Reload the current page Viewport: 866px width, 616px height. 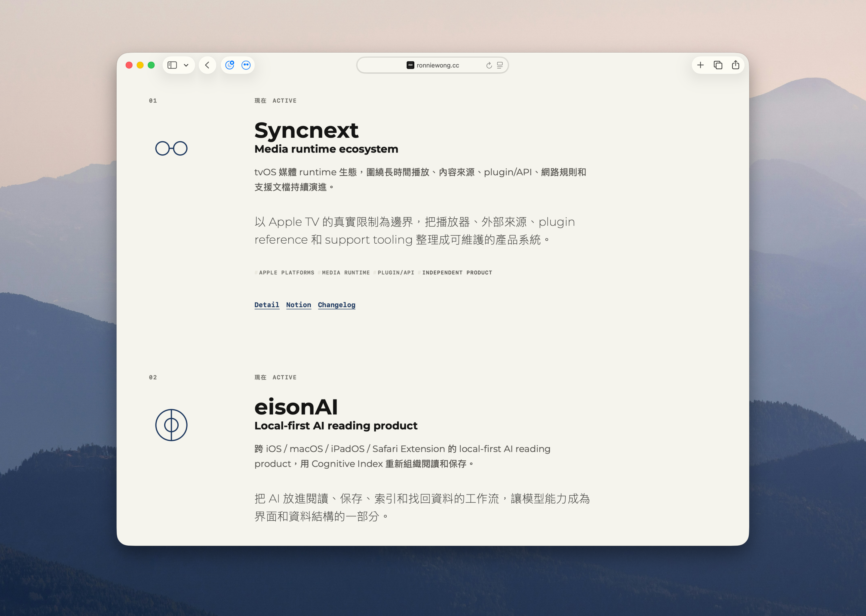pos(489,65)
